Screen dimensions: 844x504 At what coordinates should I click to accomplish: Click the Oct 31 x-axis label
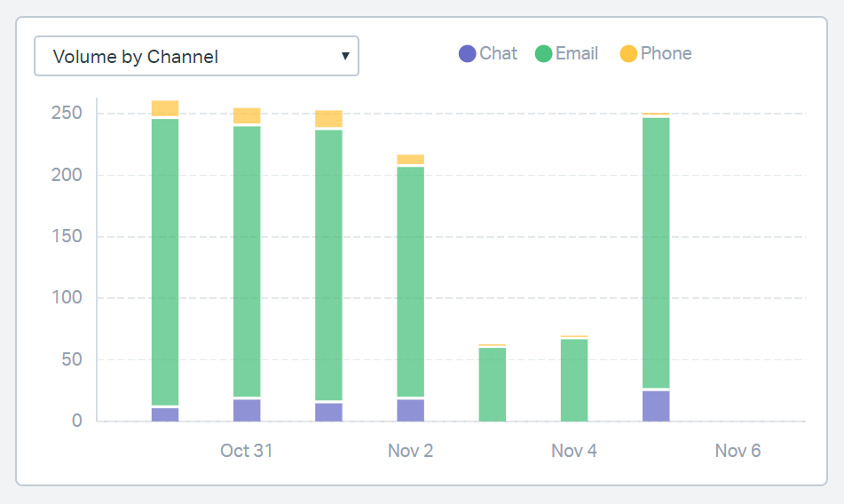pos(247,451)
